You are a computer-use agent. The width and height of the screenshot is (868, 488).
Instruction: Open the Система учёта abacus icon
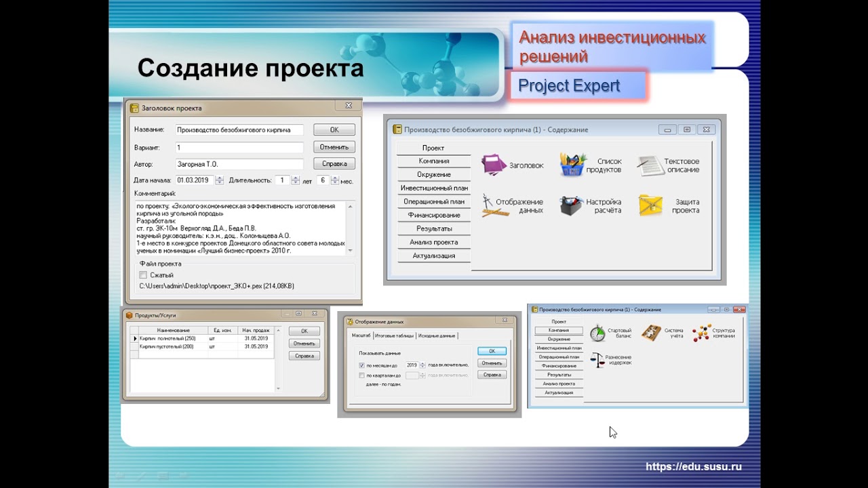tap(651, 332)
